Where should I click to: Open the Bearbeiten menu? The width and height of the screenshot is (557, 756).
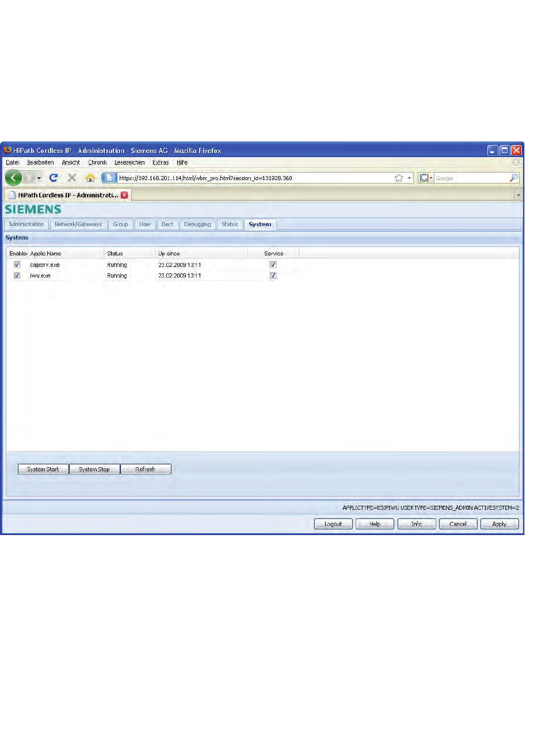[x=40, y=163]
